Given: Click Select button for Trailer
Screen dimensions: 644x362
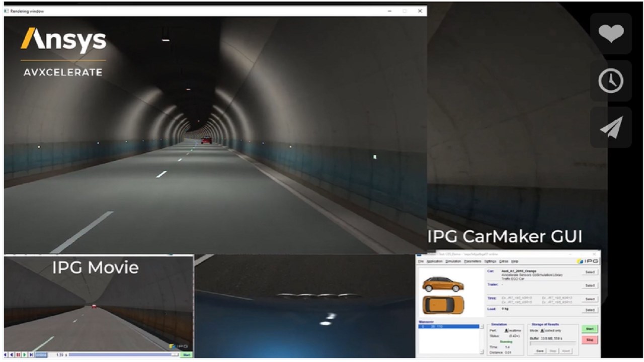Looking at the screenshot, I should point(590,286).
